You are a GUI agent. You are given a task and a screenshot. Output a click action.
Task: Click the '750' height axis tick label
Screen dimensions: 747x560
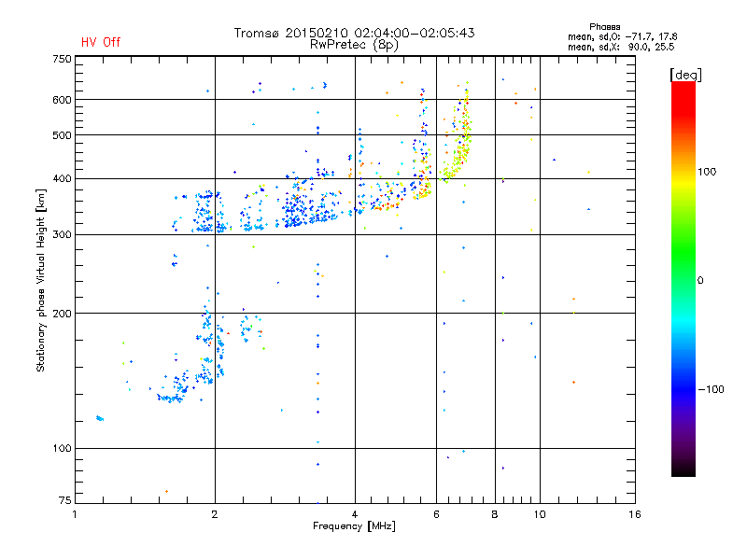pyautogui.click(x=62, y=59)
